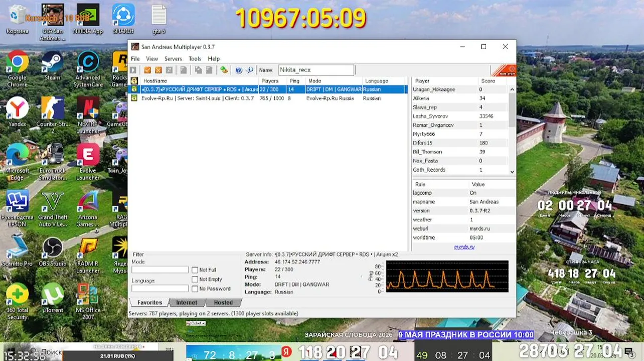The width and height of the screenshot is (644, 361).
Task: Click the lock icon of the RDS drift server row
Action: [x=134, y=89]
